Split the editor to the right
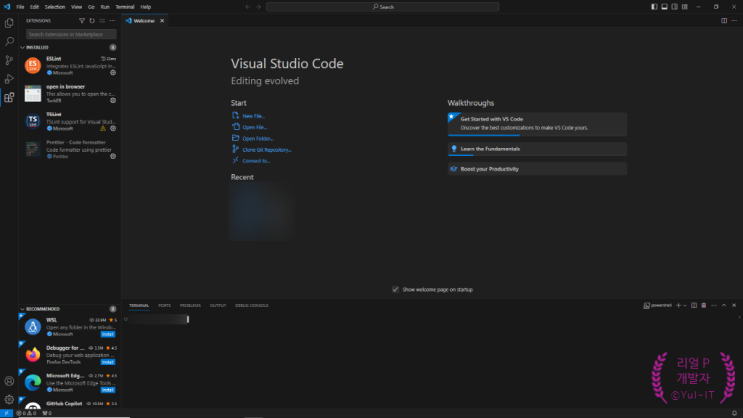This screenshot has height=418, width=743. (x=724, y=21)
